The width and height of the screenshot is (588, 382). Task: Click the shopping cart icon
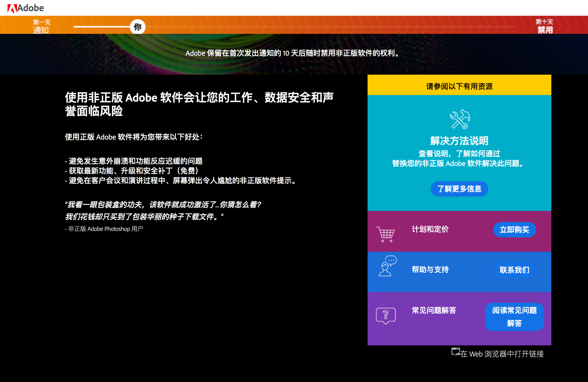point(386,234)
